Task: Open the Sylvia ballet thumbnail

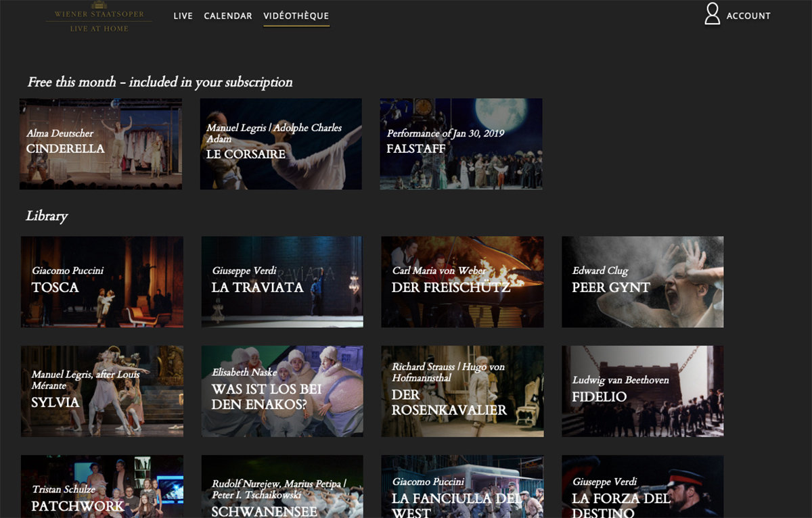Action: tap(102, 392)
